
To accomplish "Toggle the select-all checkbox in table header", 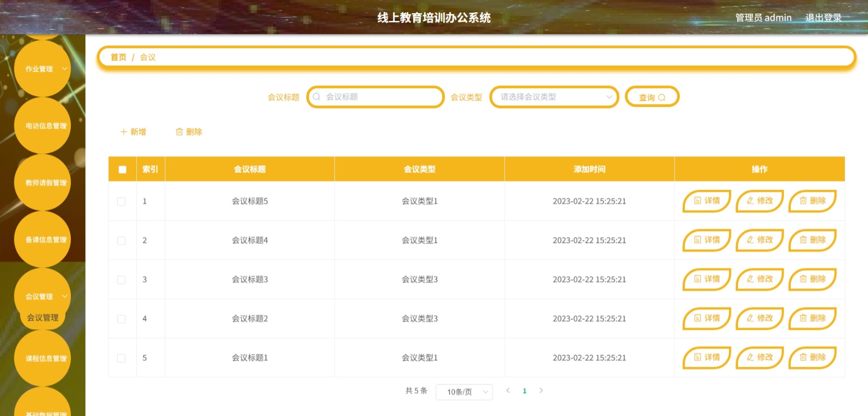I will click(x=123, y=170).
